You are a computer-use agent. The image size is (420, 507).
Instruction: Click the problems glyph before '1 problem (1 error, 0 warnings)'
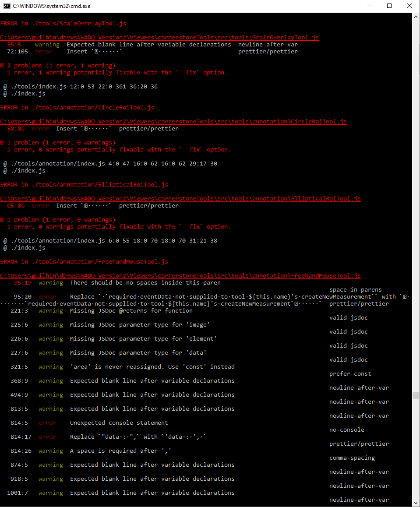point(3,142)
